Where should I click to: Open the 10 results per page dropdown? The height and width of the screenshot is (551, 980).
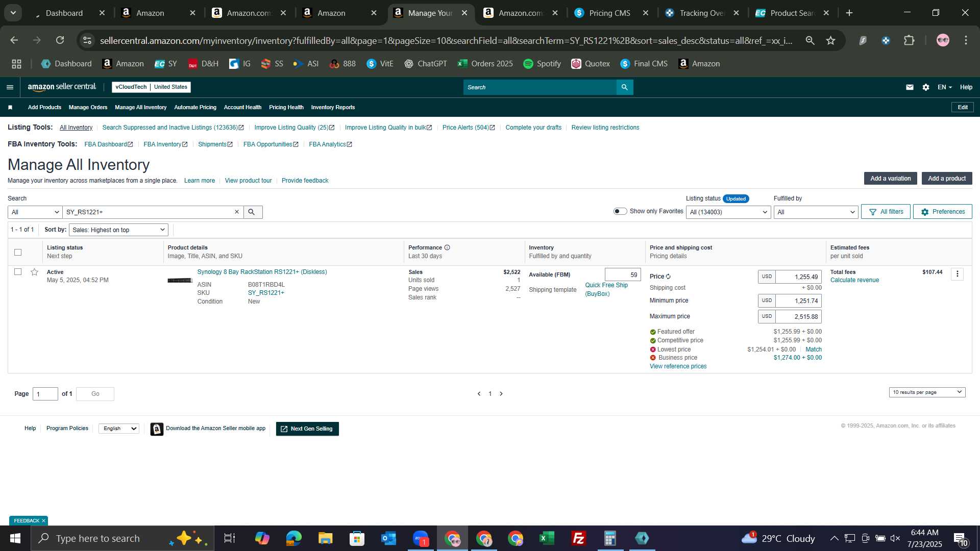(927, 392)
